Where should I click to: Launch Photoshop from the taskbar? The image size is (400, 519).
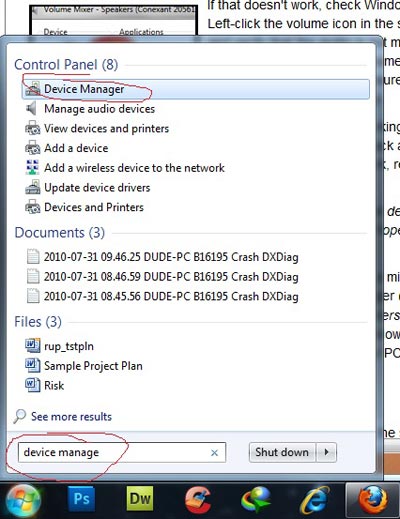(x=81, y=499)
